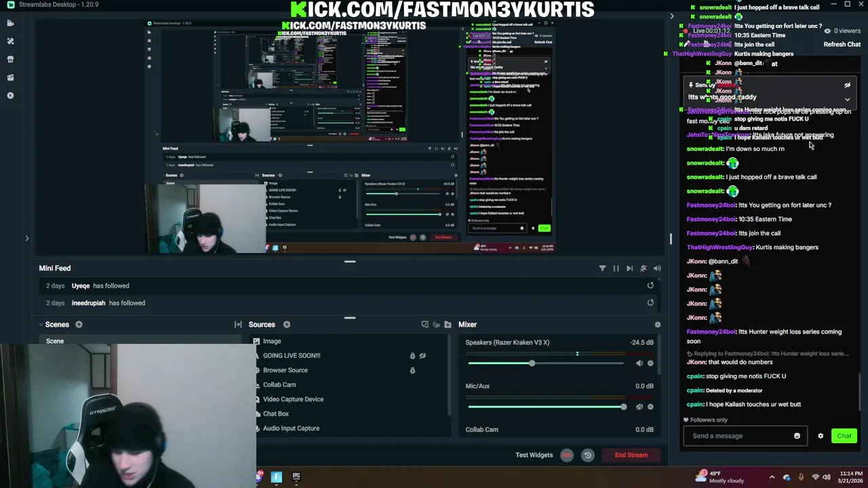Adjust the Speakers volume slider

tap(545, 363)
